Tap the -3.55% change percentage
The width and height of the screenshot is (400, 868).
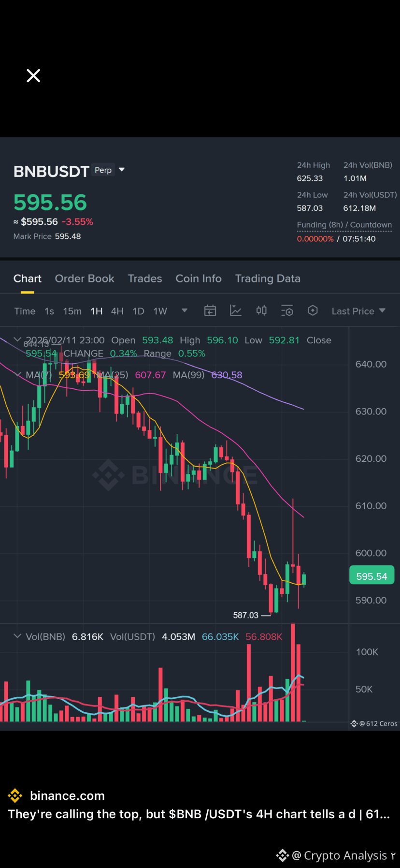77,222
